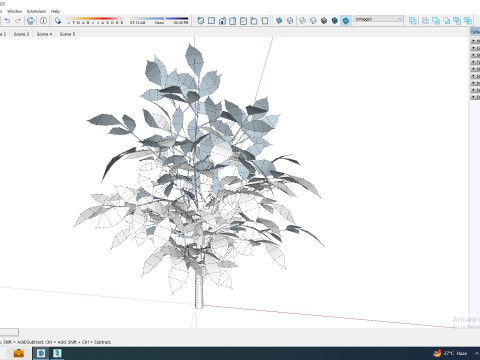Image resolution: width=480 pixels, height=360 pixels.
Task: Click the SketchUp taskbar icon
Action: (41, 353)
